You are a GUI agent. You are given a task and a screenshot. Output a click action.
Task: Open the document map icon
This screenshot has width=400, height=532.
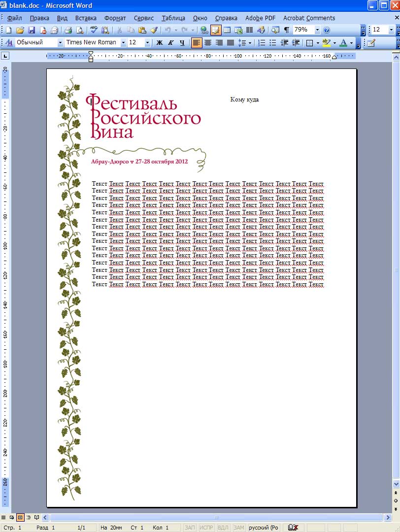click(x=275, y=30)
